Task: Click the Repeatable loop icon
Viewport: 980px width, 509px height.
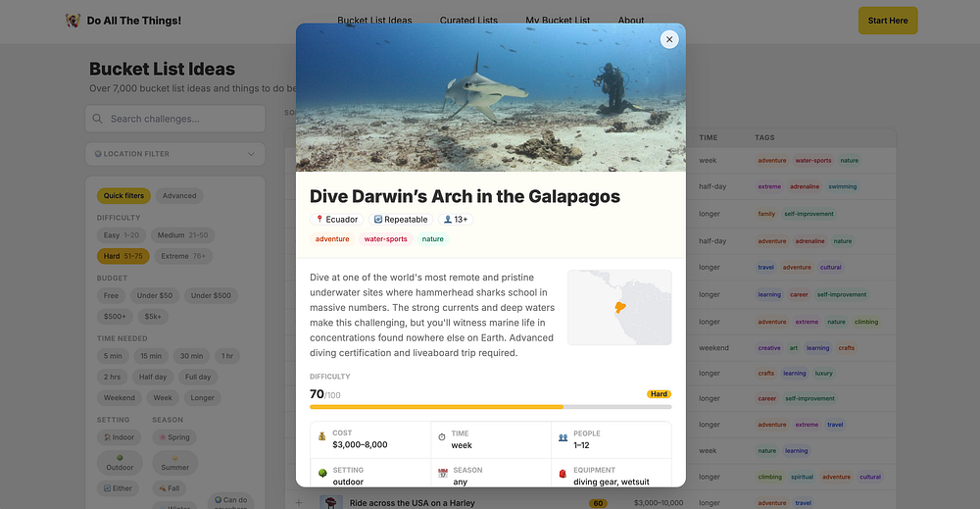Action: [377, 220]
